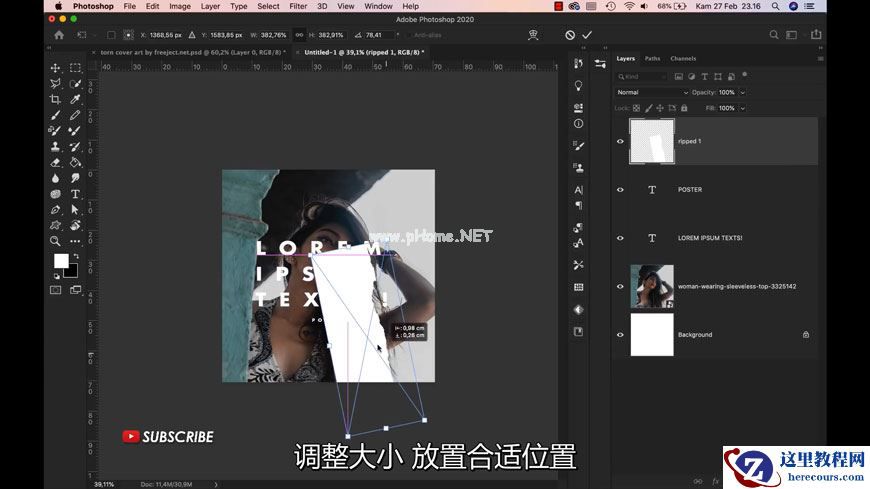Open the Edit Toolbar three-dots menu

pos(75,241)
